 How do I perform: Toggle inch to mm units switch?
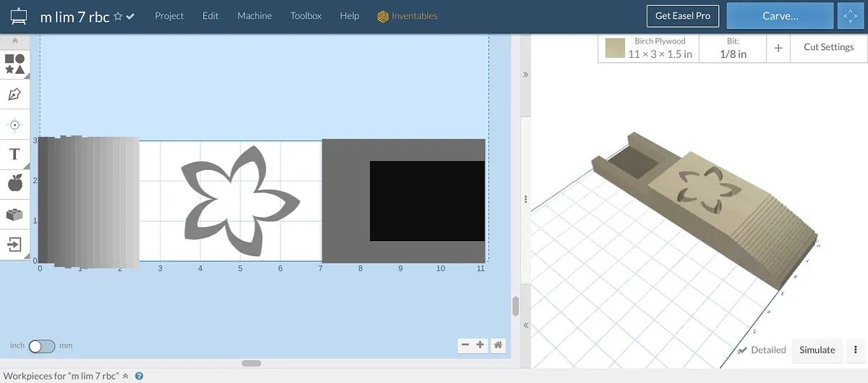(x=41, y=346)
